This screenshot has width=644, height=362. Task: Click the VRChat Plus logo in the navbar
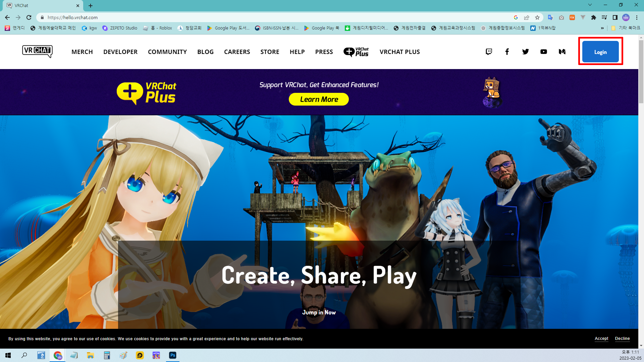[356, 52]
